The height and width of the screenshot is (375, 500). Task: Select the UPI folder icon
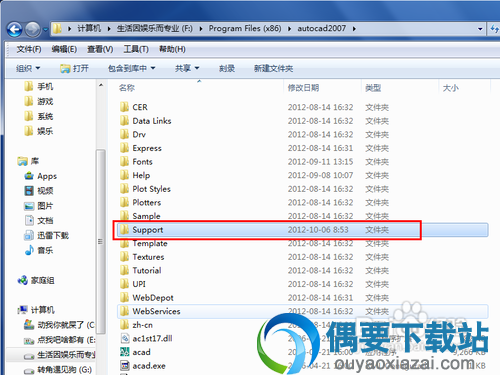tap(124, 284)
